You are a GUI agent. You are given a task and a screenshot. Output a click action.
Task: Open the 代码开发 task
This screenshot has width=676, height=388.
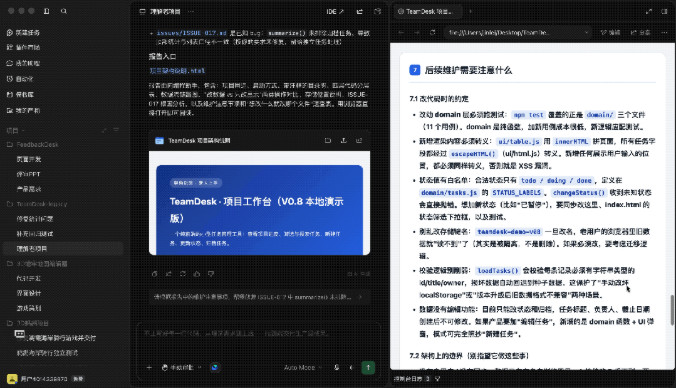(28, 278)
